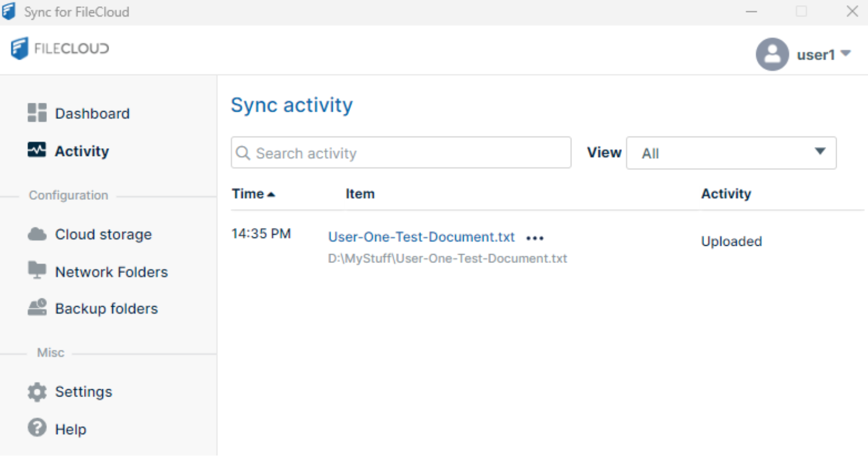Click the user1 avatar icon
This screenshot has height=456, width=868.
772,54
